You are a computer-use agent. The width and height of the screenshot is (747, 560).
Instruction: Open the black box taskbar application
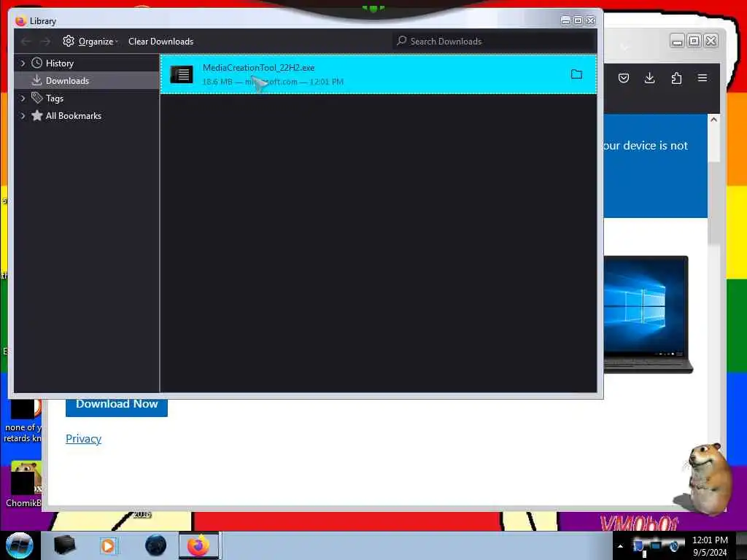click(x=64, y=545)
